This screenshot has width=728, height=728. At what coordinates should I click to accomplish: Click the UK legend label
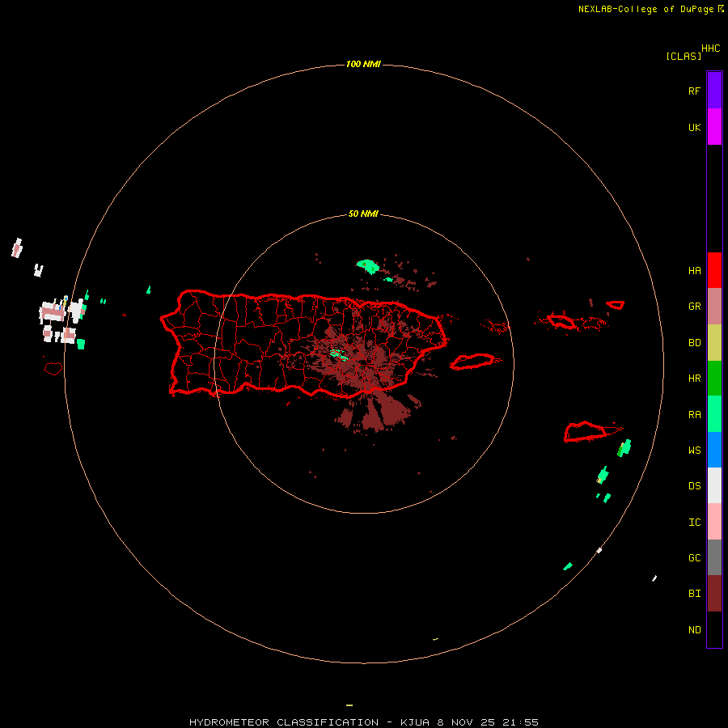pos(694,127)
